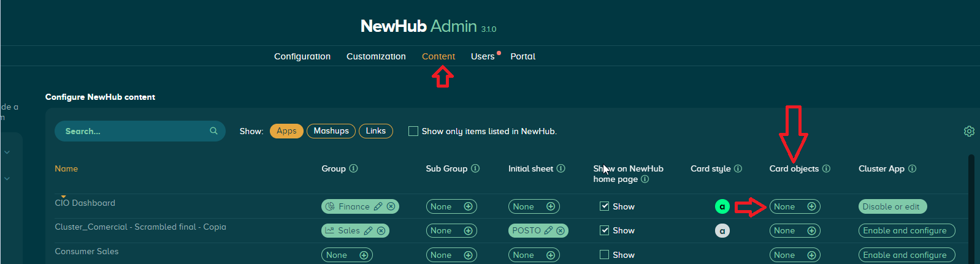Open Card objects info icon
Viewport: 980px width, 264px height.
[826, 168]
